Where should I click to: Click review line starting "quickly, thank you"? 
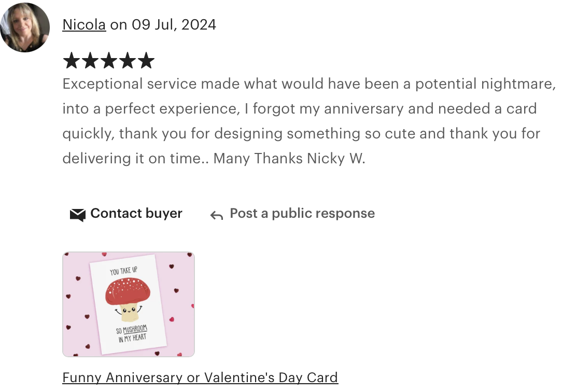point(301,134)
